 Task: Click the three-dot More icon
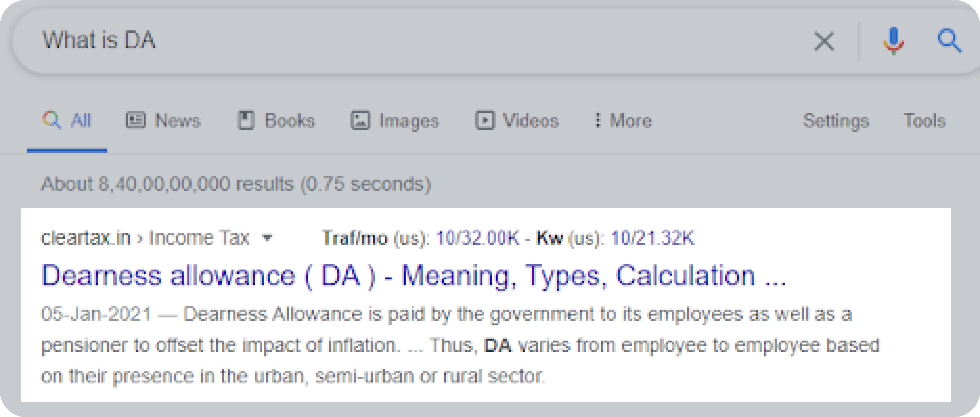point(597,121)
